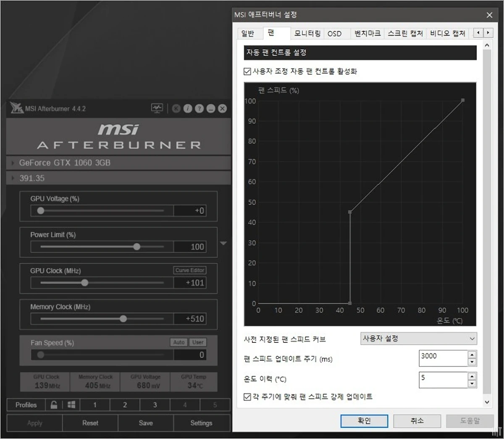Click the GPU Voltage slider handle
This screenshot has width=504, height=439.
point(41,210)
